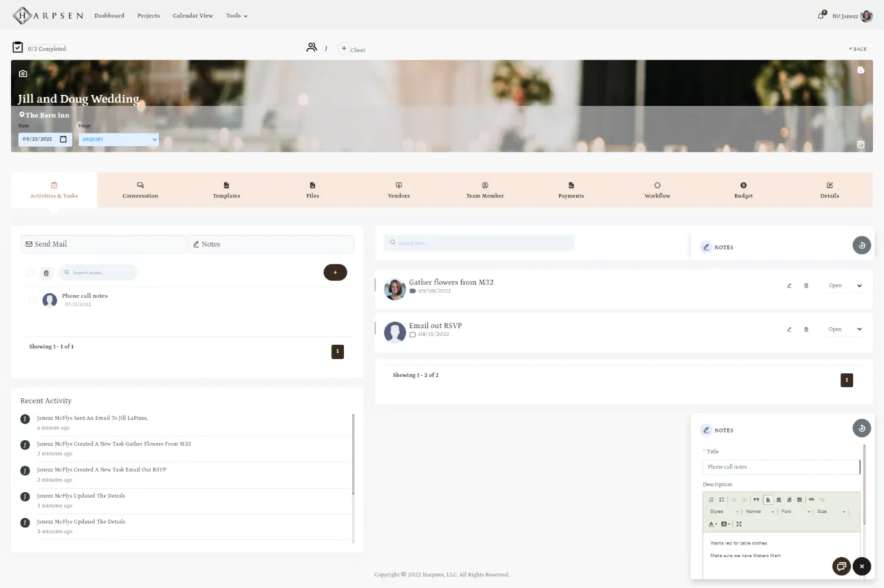Viewport: 884px width, 588px height.
Task: Click the refresh icon in the note editor panel
Action: click(x=862, y=428)
